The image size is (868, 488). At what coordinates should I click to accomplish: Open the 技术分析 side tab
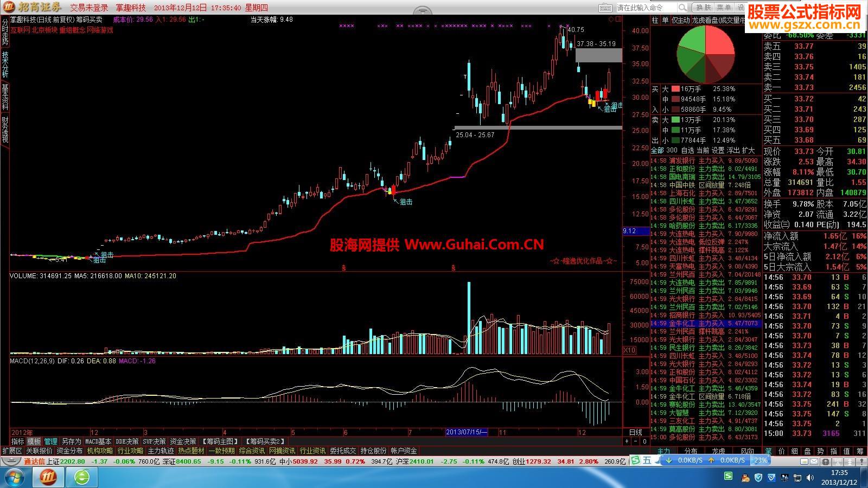[5, 64]
